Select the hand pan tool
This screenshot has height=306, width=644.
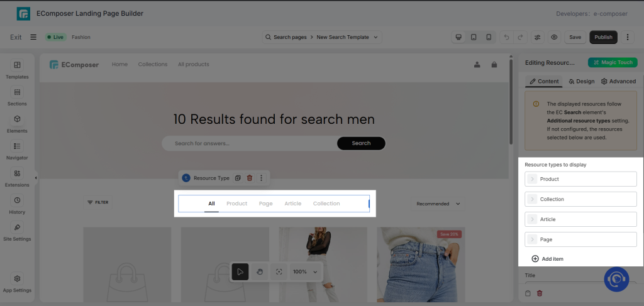[x=260, y=271]
